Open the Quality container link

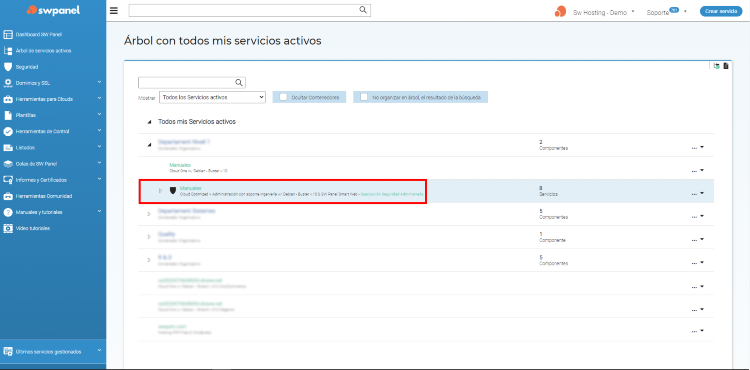(166, 234)
